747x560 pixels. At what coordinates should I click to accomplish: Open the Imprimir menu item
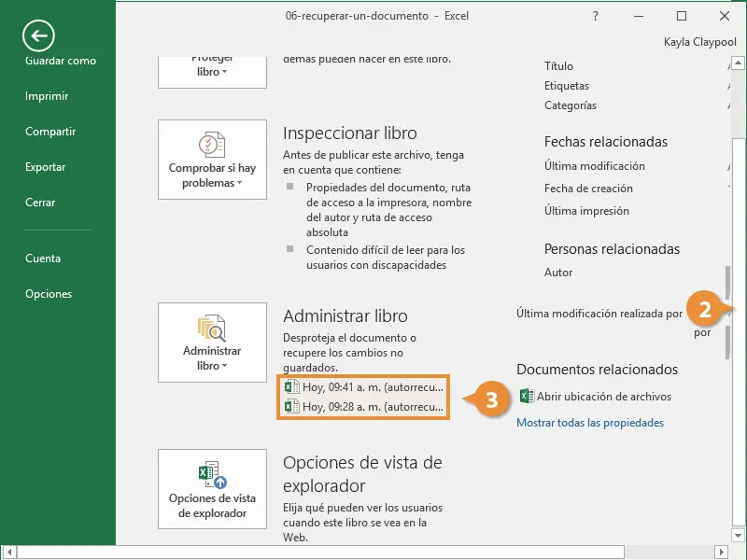(47, 96)
